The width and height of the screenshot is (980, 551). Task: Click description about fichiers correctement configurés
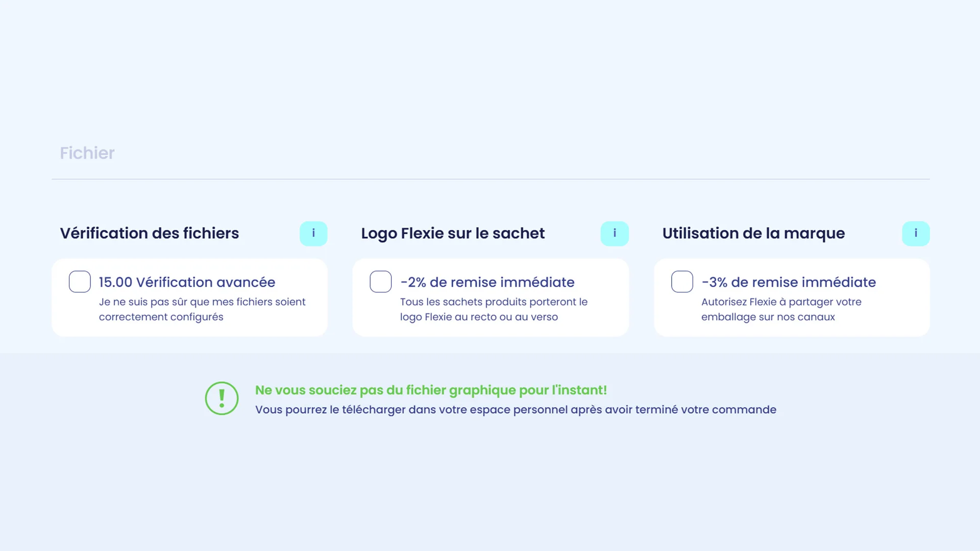coord(202,309)
